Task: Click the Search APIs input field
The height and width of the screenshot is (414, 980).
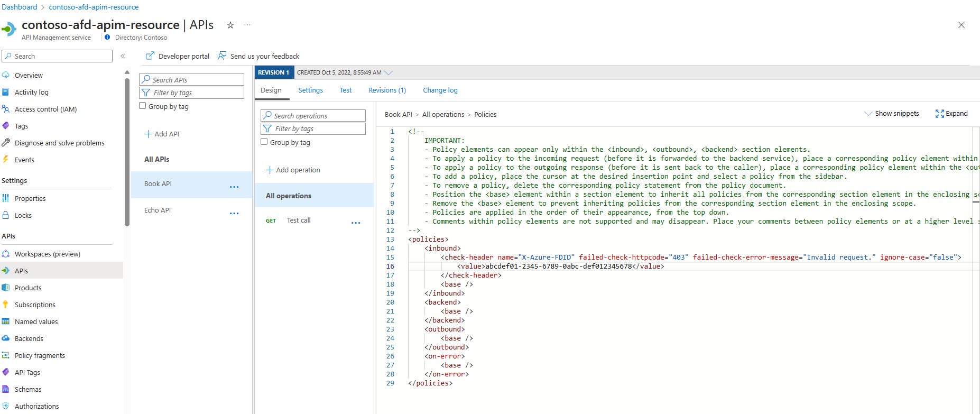Action: click(x=192, y=80)
